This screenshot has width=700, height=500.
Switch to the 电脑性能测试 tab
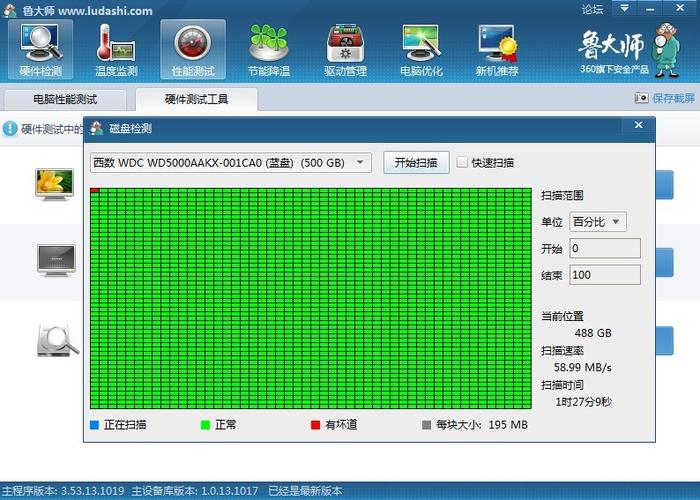pyautogui.click(x=65, y=99)
